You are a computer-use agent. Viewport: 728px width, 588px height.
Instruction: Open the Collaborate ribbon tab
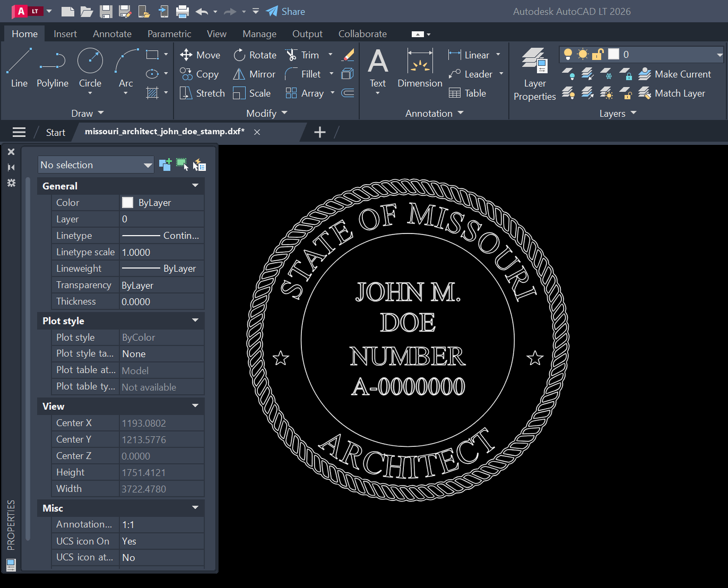[x=362, y=33]
